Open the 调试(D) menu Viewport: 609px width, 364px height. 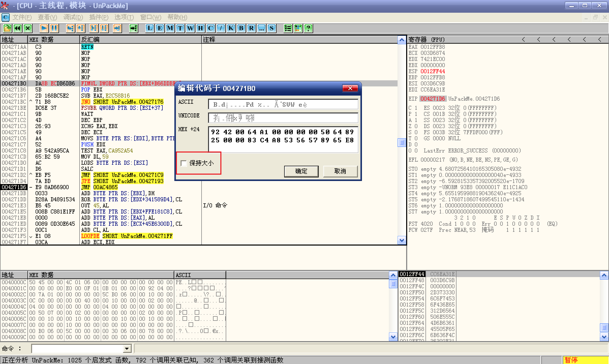[73, 17]
